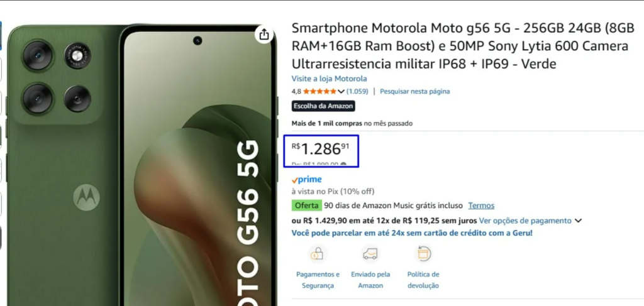Click the 24x Geru installment link

pos(412,233)
